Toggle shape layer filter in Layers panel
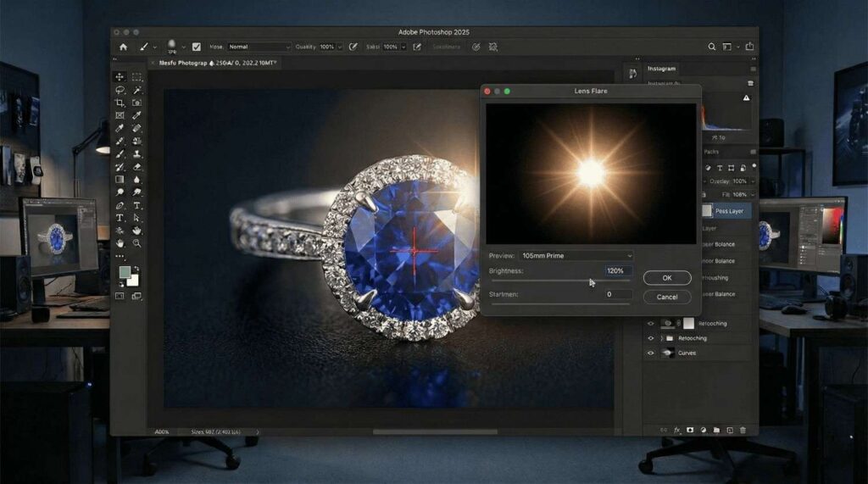 [x=732, y=168]
